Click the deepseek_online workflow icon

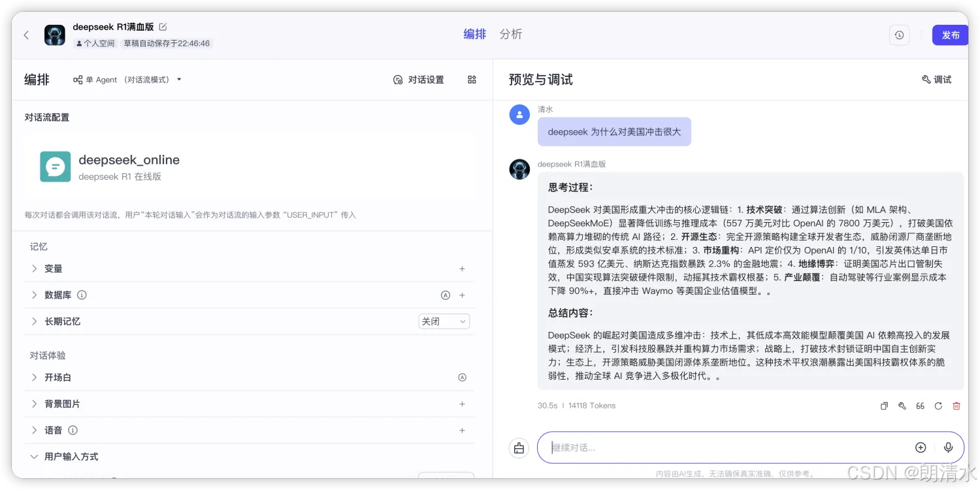(55, 167)
